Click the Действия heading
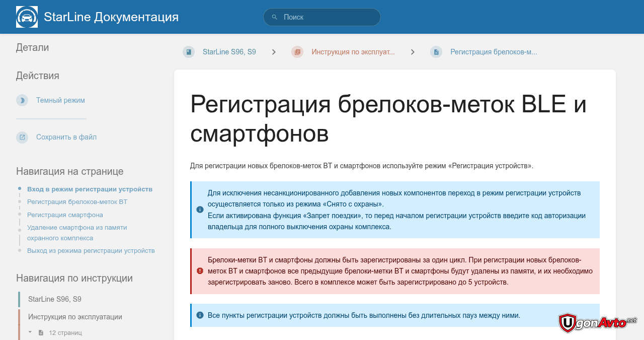This screenshot has width=644, height=340. pyautogui.click(x=38, y=76)
